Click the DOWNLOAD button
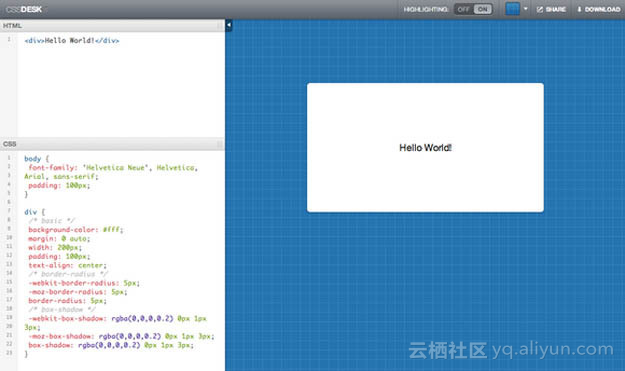The width and height of the screenshot is (625, 371). click(x=599, y=9)
